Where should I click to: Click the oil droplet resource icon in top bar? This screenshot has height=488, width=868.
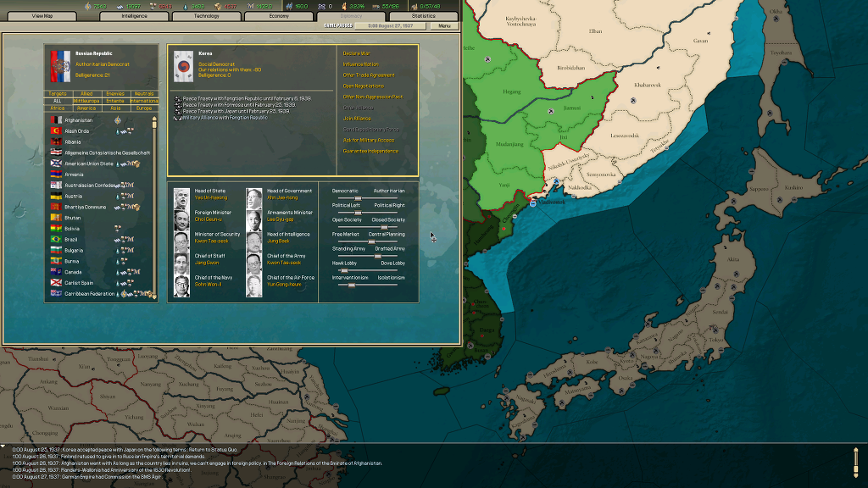tap(186, 7)
